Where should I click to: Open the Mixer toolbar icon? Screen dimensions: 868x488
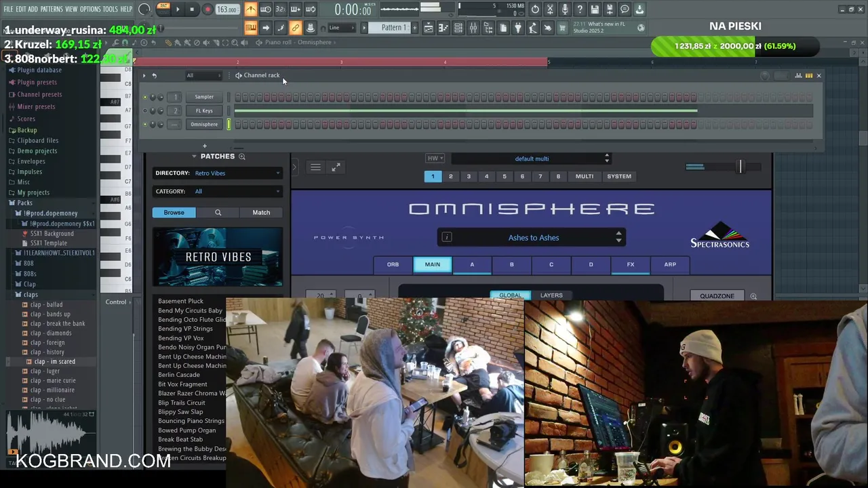pyautogui.click(x=473, y=28)
